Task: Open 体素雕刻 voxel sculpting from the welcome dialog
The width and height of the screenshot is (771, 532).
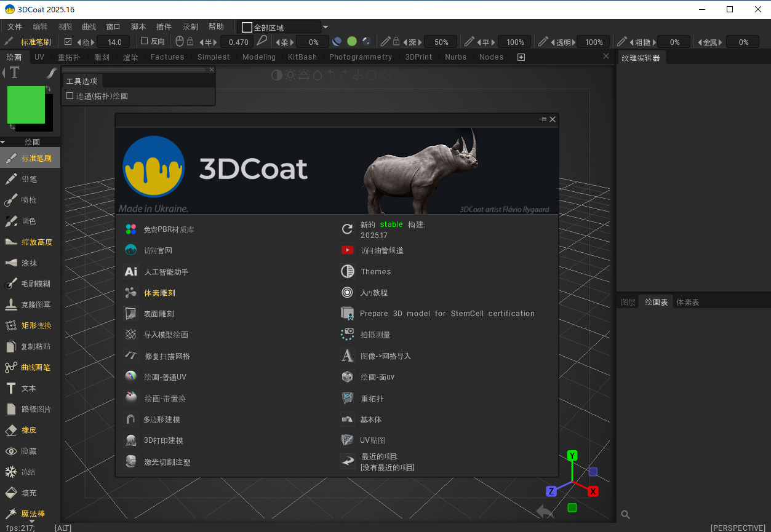Action: point(159,293)
